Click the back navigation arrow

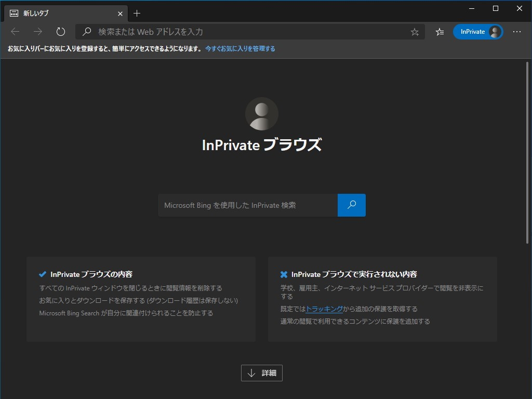click(16, 31)
